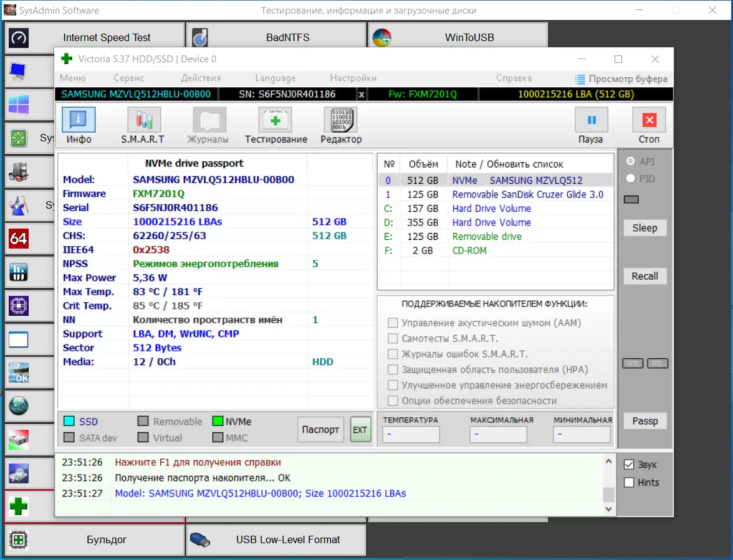Screen dimensions: 733x560
Task: Click the blue disk drive sidebar icon
Action: pyautogui.click(x=19, y=473)
